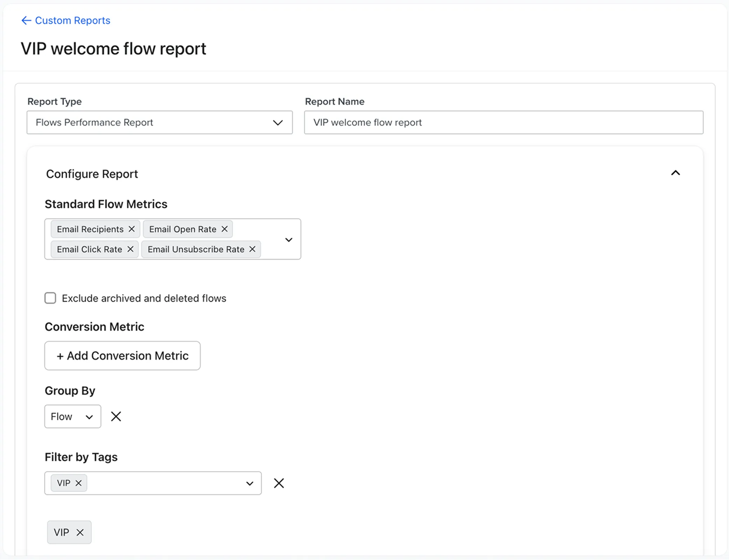Remove the Email Open Rate metric chip

pyautogui.click(x=224, y=229)
